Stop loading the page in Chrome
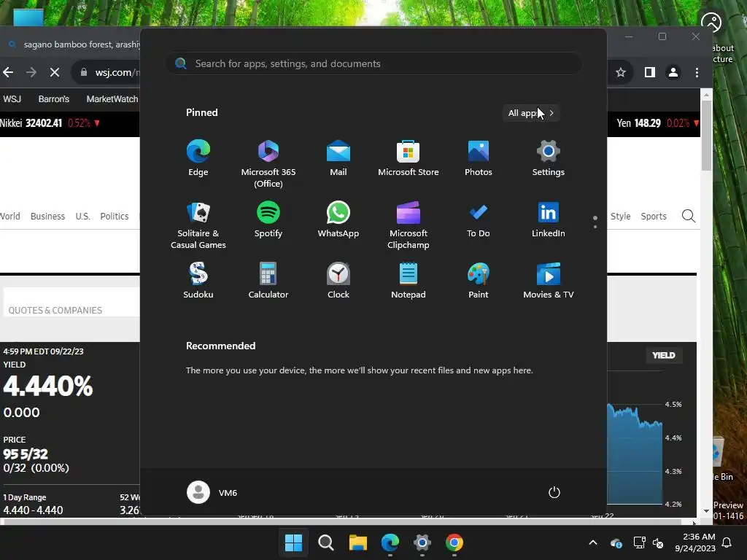 pyautogui.click(x=55, y=72)
